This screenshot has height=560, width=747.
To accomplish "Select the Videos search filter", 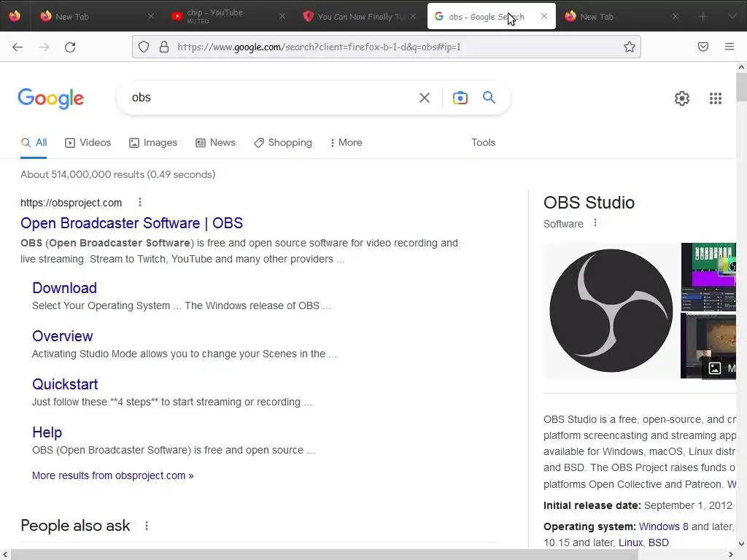I will (88, 142).
